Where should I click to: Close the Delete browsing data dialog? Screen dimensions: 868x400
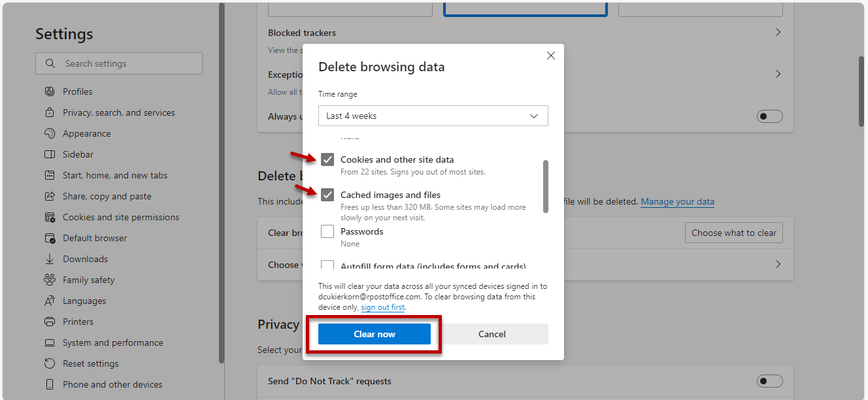pyautogui.click(x=551, y=56)
